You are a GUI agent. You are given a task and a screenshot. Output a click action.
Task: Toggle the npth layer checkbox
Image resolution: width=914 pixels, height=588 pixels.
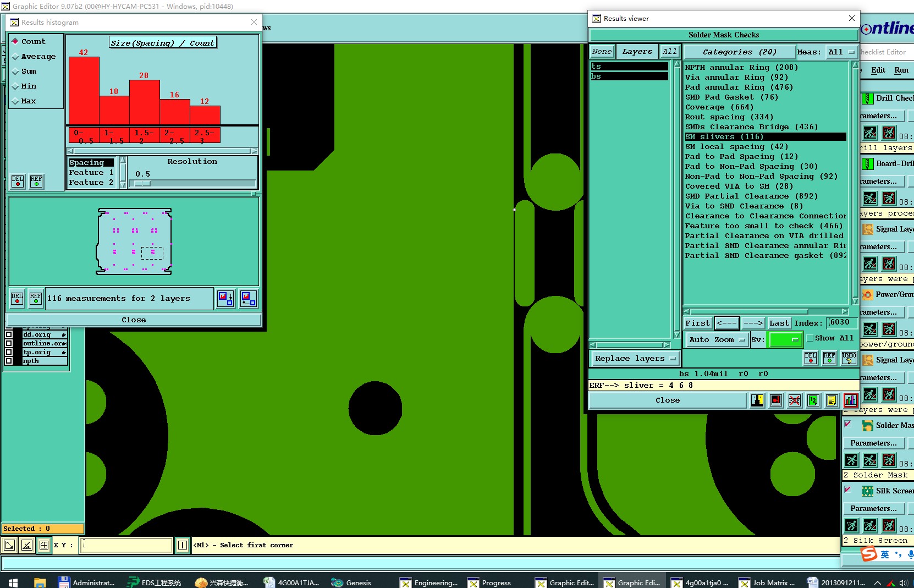[9, 361]
